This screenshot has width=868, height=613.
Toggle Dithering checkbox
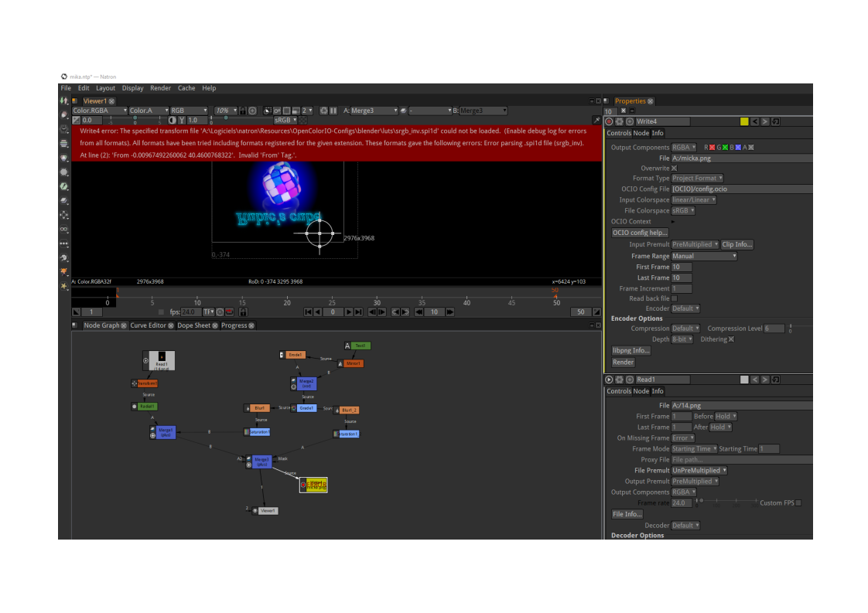731,339
